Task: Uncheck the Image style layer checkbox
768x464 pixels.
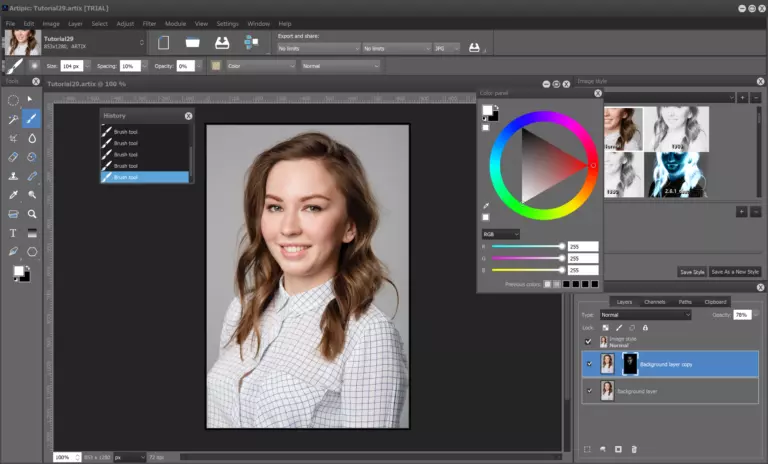Action: pos(589,340)
